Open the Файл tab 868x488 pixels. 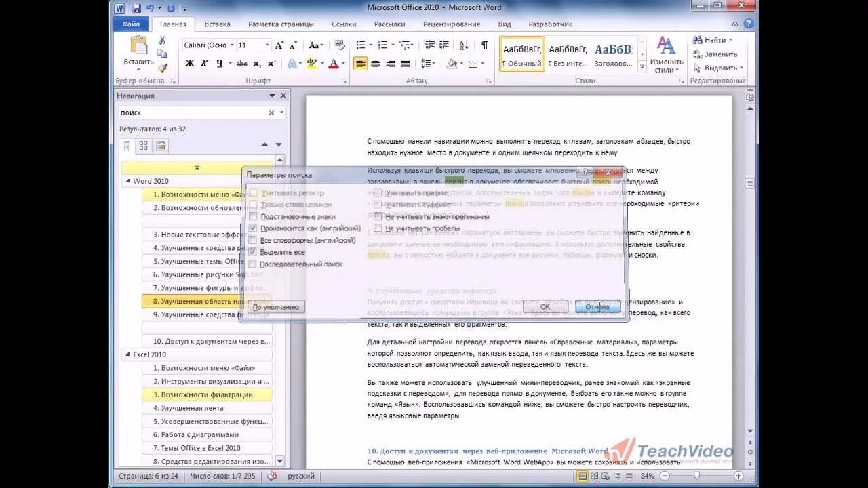[131, 24]
